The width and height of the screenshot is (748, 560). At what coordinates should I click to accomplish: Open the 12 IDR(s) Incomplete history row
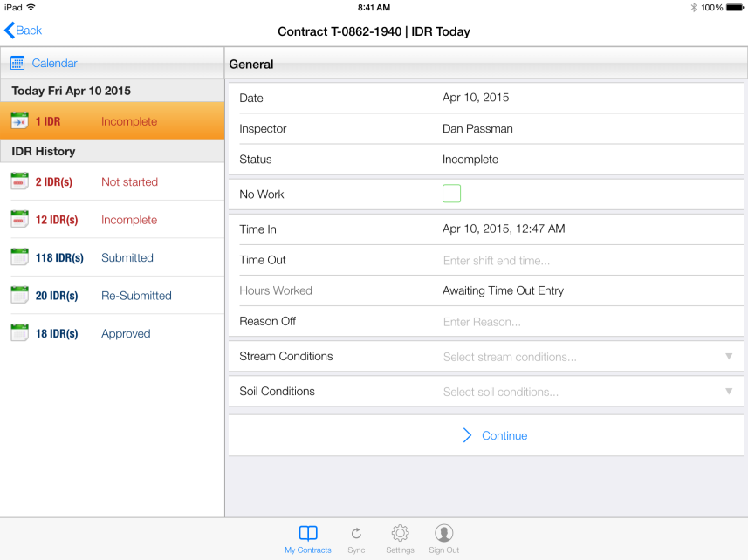112,220
